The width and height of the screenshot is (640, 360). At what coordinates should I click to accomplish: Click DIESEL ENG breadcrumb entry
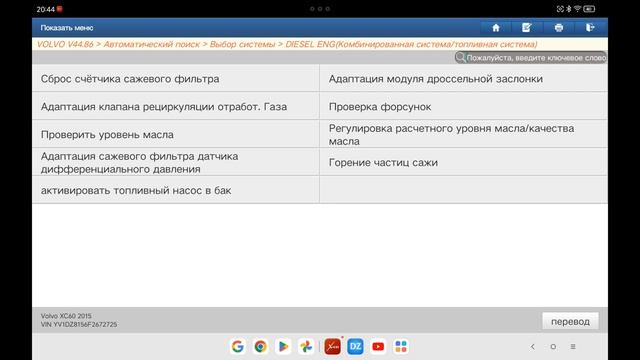click(411, 44)
